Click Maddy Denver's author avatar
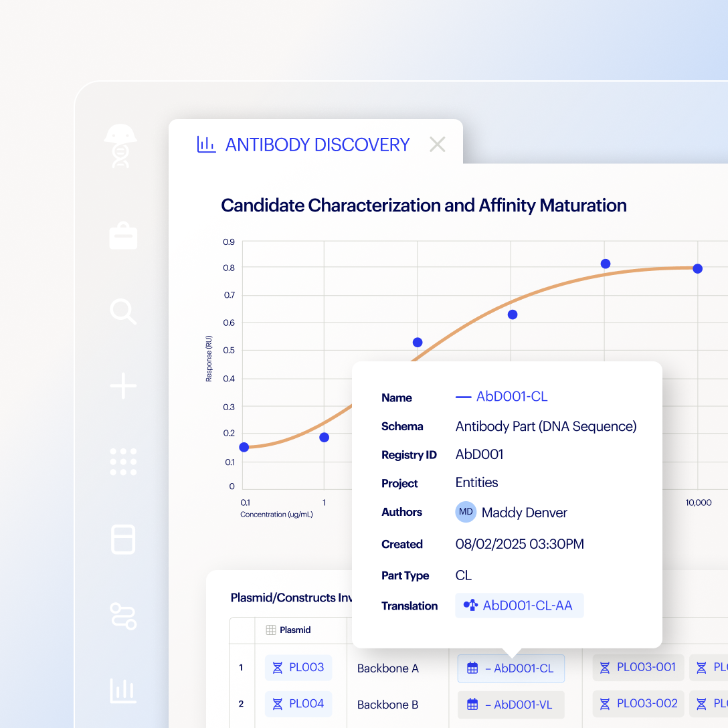The width and height of the screenshot is (728, 728). click(466, 512)
